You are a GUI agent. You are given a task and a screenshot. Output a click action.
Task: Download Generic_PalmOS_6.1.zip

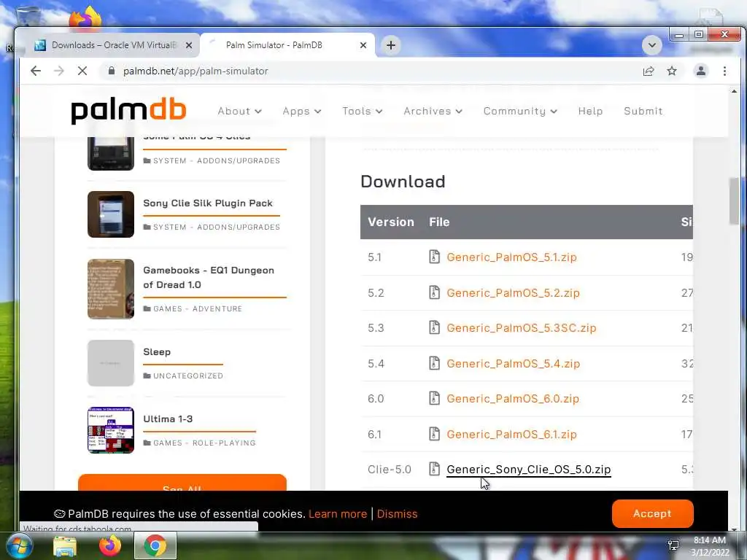(x=511, y=434)
